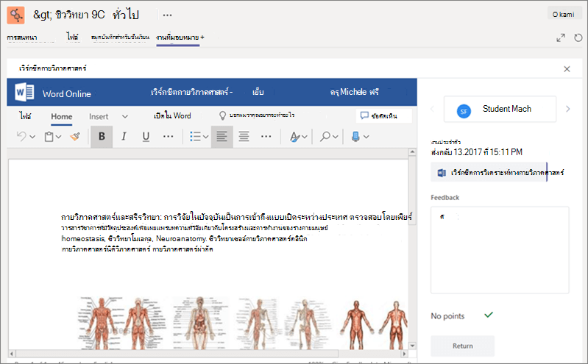The image size is (588, 364).
Task: Open the document in desktop Word
Action: [172, 116]
